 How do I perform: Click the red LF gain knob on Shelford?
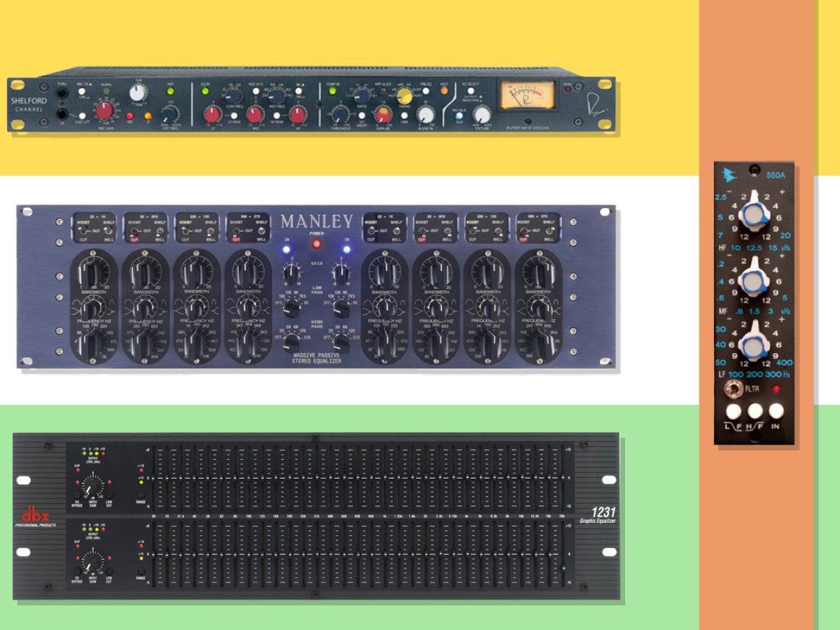[211, 115]
